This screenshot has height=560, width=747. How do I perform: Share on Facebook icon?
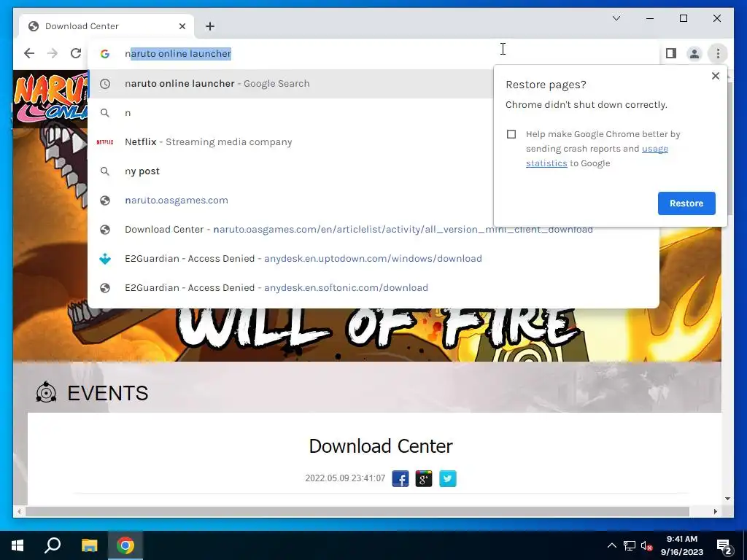(x=400, y=478)
